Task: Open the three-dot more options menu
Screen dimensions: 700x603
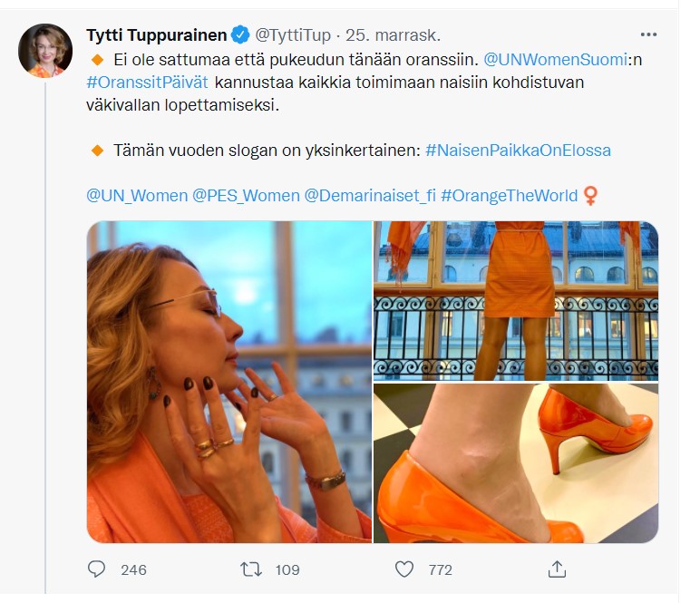Action: [x=648, y=35]
